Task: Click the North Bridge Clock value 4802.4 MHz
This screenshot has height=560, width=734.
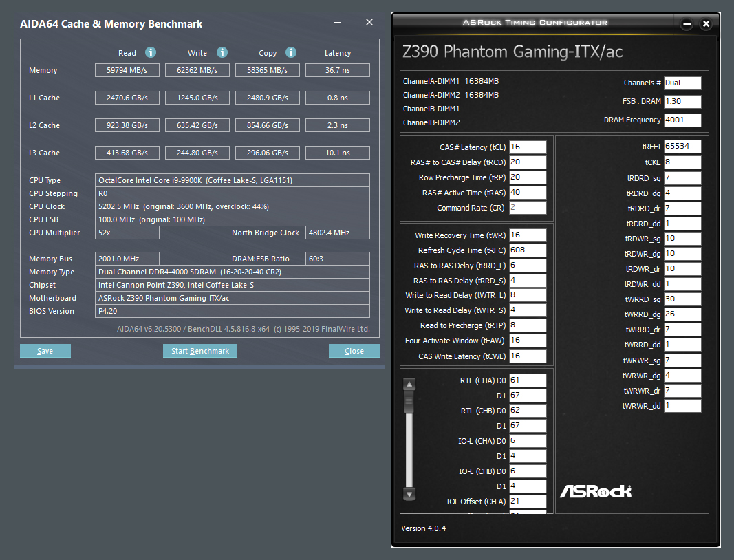Action: [338, 233]
